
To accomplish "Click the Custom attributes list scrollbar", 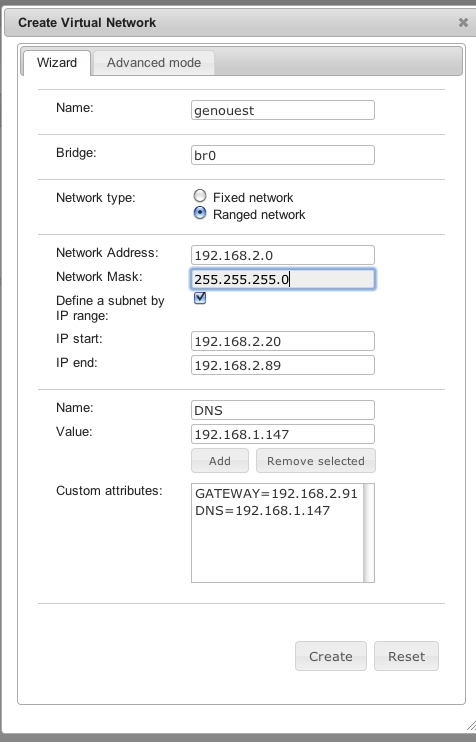I will (x=368, y=533).
